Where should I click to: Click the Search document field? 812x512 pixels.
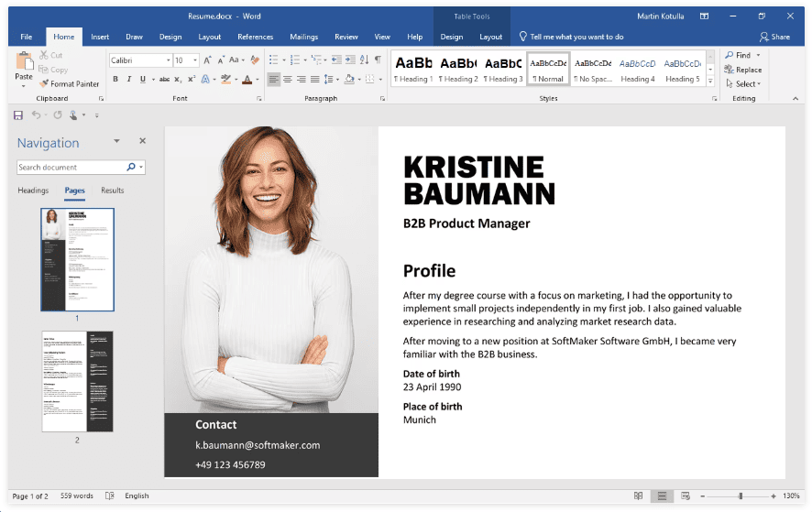coord(71,168)
